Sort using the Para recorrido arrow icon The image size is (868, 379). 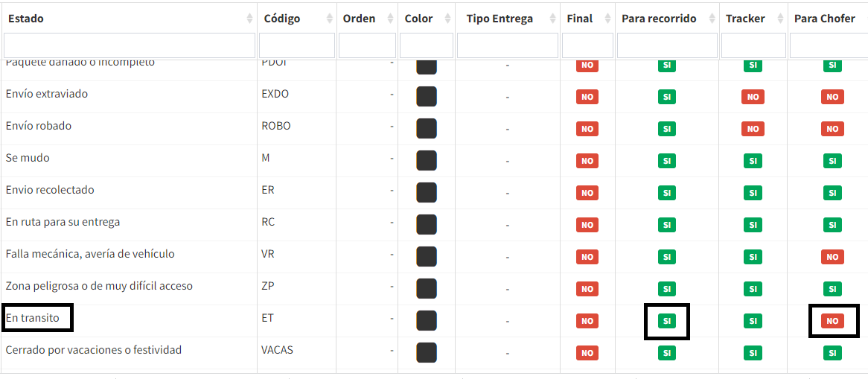711,19
